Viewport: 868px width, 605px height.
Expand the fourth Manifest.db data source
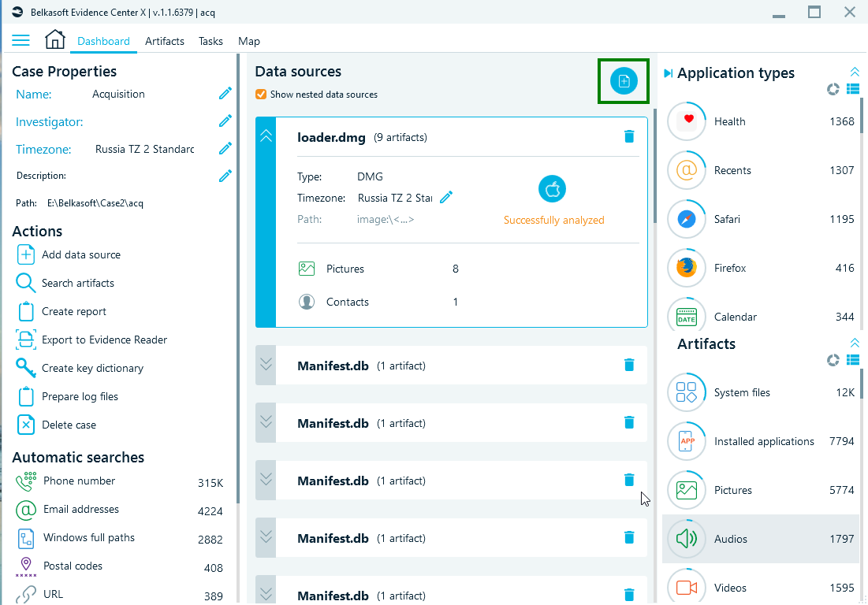click(x=266, y=537)
